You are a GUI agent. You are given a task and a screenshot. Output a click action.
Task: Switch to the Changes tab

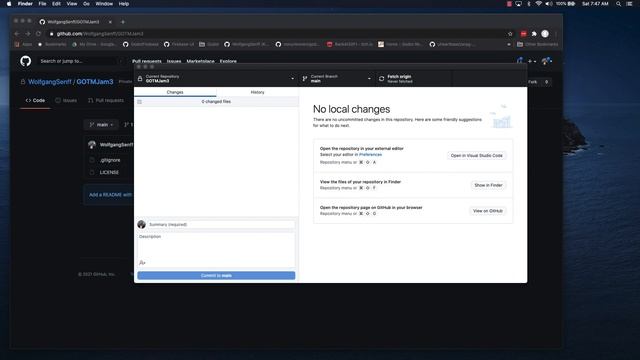pyautogui.click(x=175, y=92)
